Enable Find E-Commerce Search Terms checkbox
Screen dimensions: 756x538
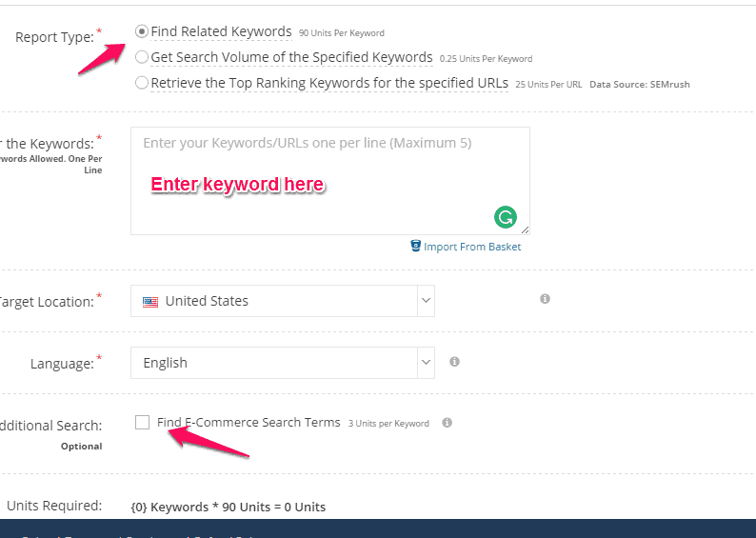[x=142, y=422]
